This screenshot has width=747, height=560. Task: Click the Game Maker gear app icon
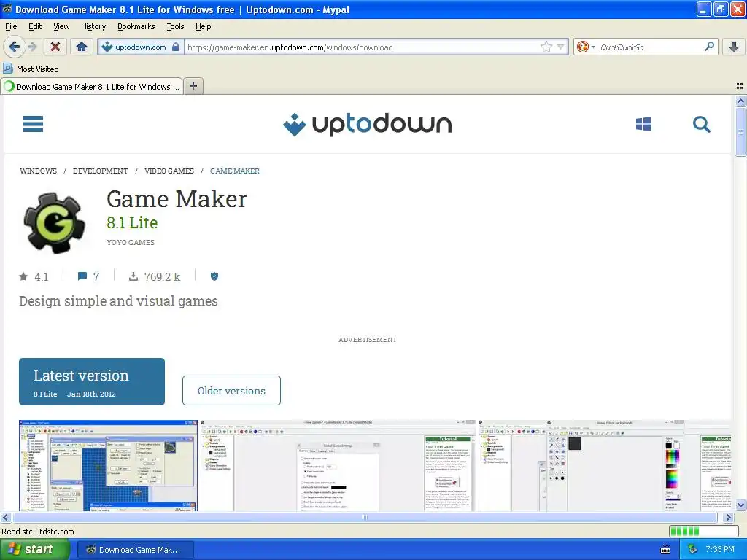click(55, 222)
